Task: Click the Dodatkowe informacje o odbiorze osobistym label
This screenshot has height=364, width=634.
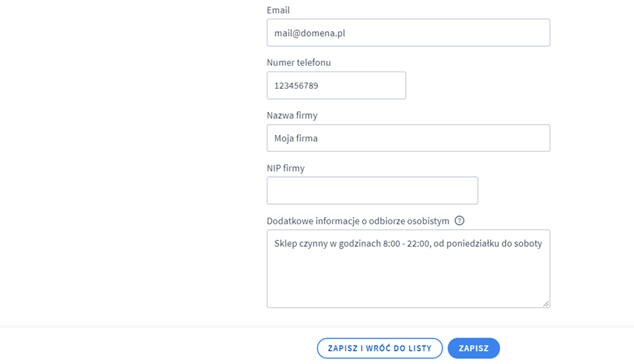Action: pos(358,221)
